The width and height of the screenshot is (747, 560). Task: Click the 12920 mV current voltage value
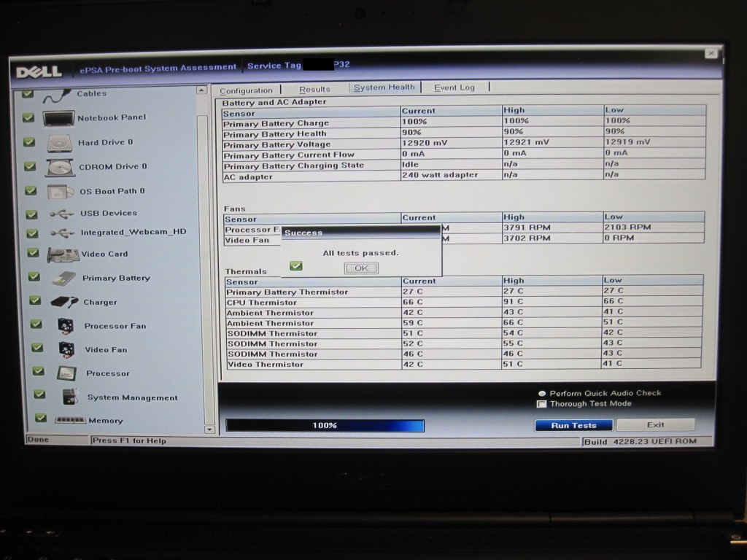pos(424,143)
